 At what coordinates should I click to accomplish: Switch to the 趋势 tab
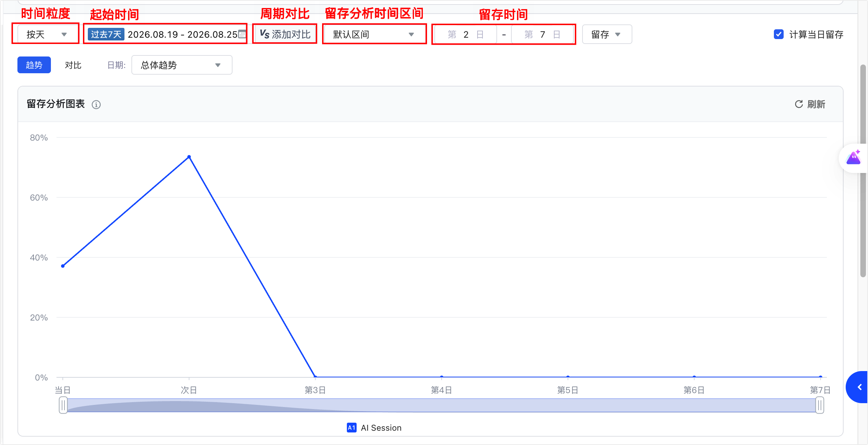34,65
